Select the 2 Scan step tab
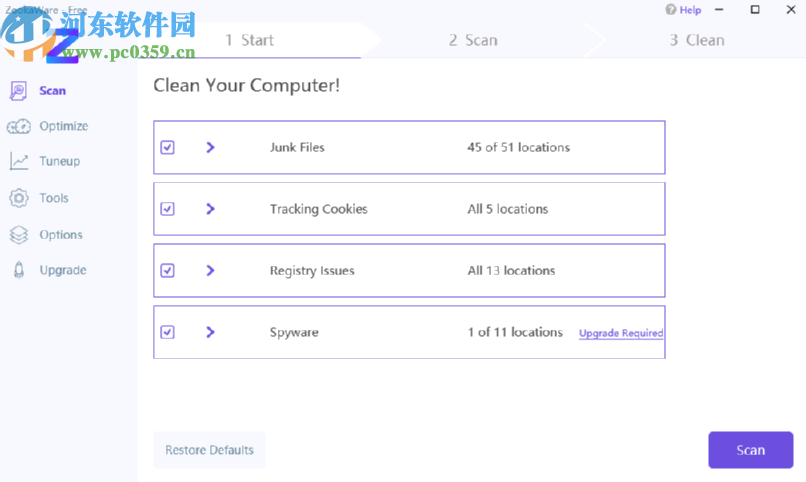 (x=473, y=40)
